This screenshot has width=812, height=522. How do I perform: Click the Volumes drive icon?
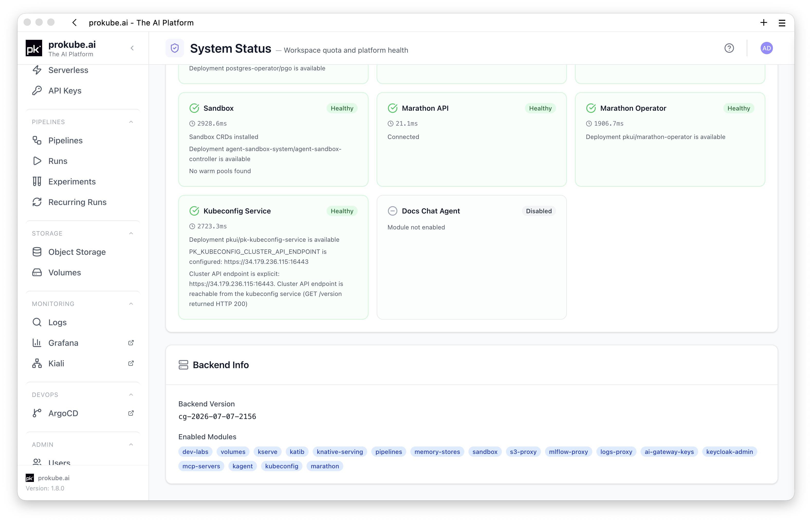[x=37, y=273]
